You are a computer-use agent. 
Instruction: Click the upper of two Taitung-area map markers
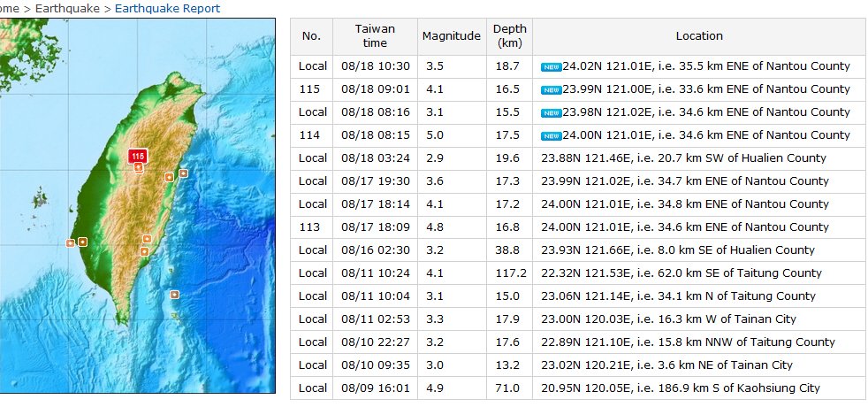(x=147, y=239)
